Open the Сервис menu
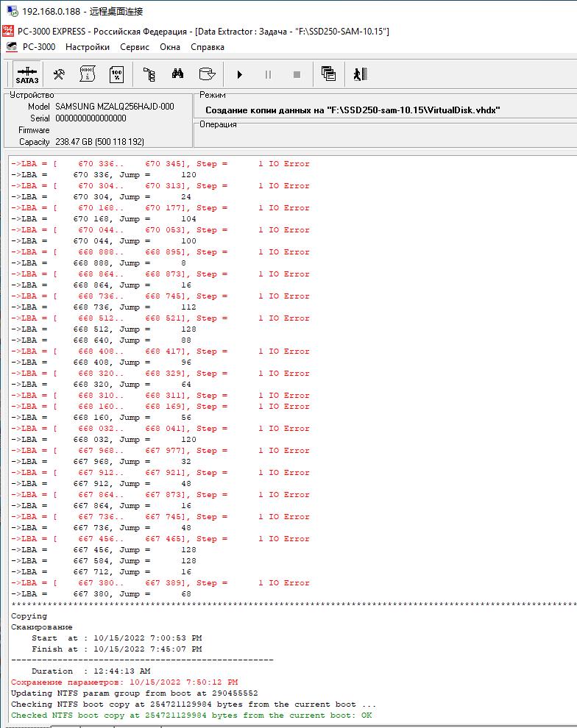 click(135, 47)
